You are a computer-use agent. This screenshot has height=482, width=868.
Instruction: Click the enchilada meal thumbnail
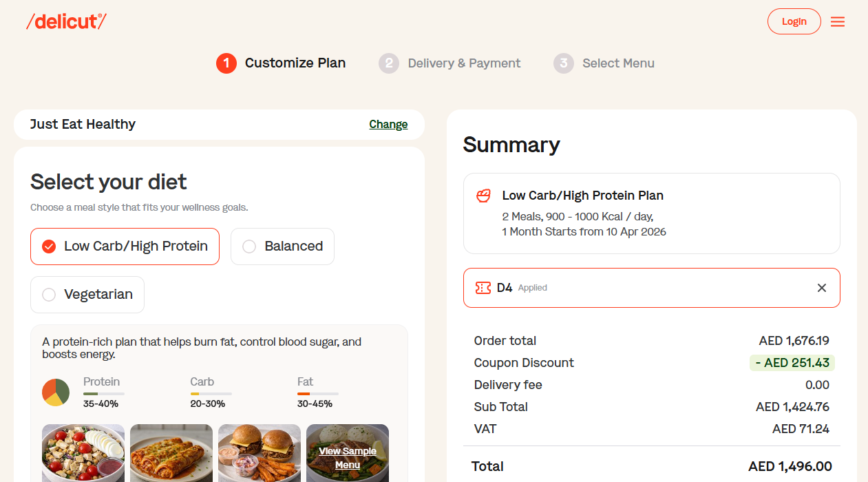(x=171, y=453)
